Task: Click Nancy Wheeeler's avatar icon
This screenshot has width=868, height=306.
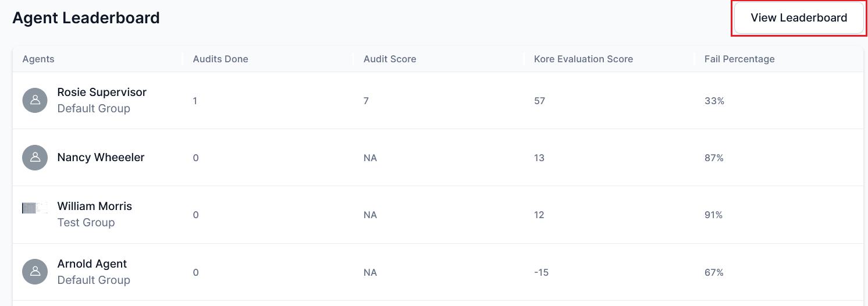Action: (35, 158)
